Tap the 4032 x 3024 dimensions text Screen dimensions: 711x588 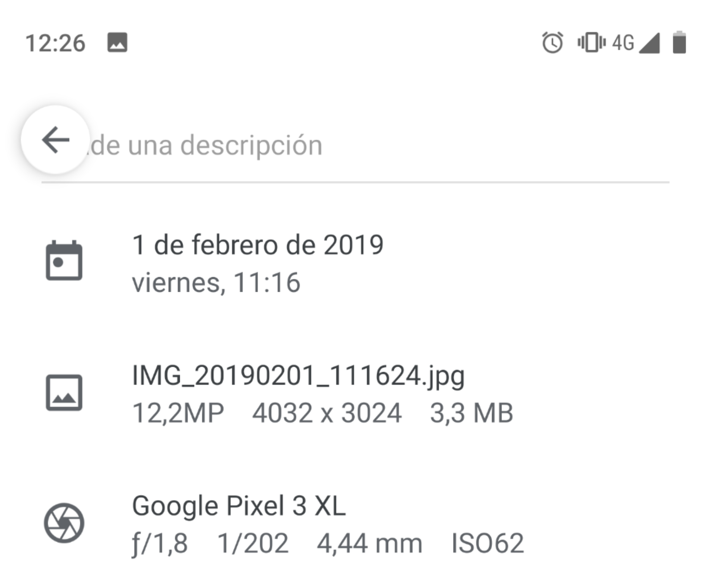pos(327,413)
